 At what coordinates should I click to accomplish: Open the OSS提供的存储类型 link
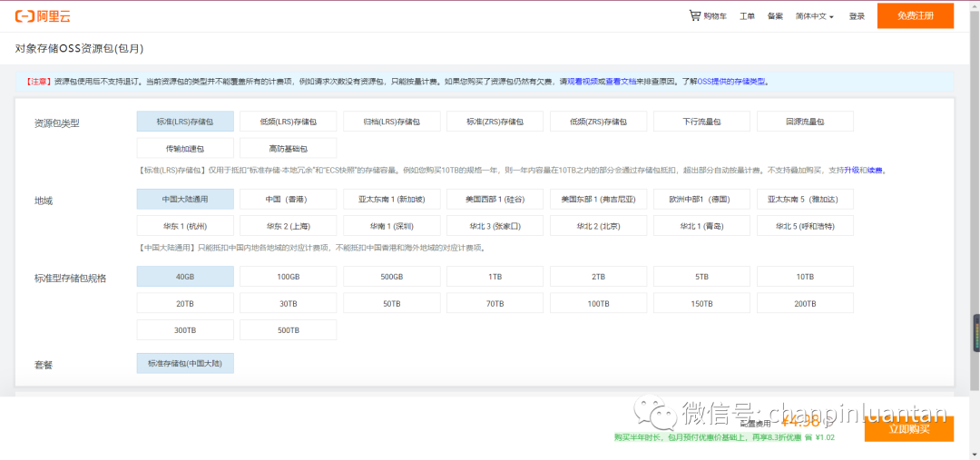pyautogui.click(x=731, y=82)
